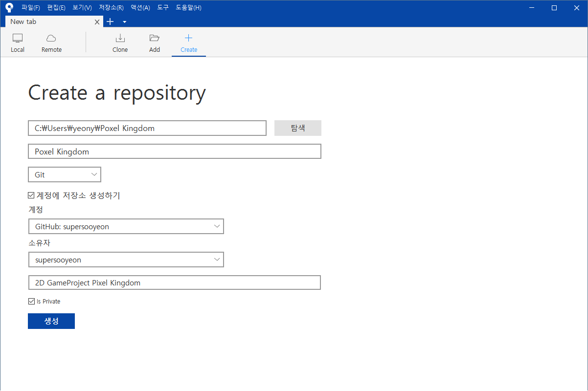Click the 탐색 browse button

pos(298,128)
